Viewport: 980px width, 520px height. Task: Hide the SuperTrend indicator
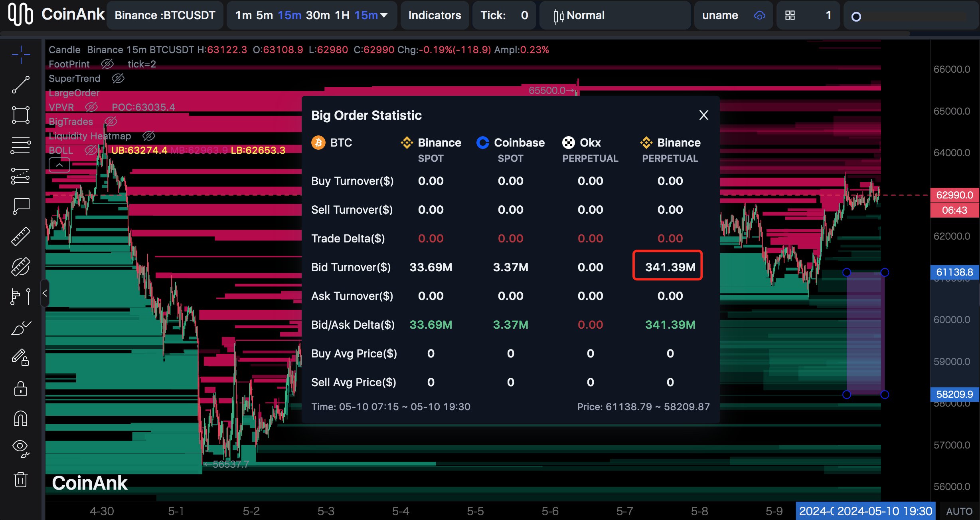coord(118,78)
